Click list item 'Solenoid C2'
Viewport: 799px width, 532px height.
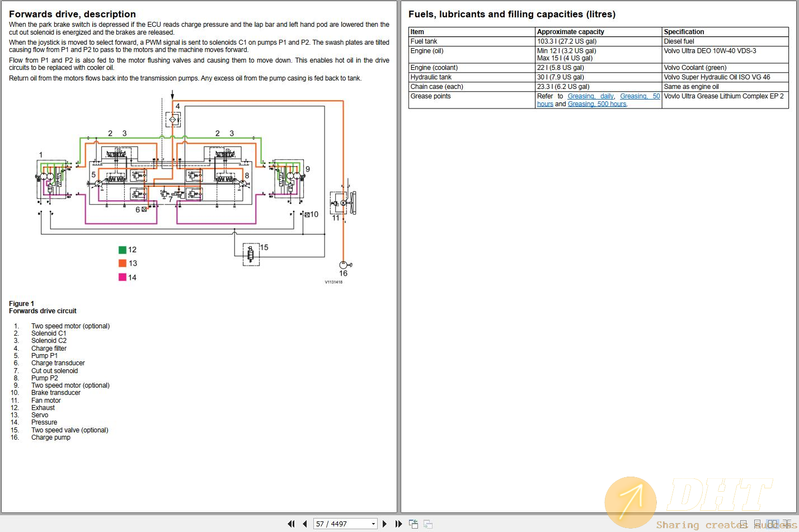49,341
